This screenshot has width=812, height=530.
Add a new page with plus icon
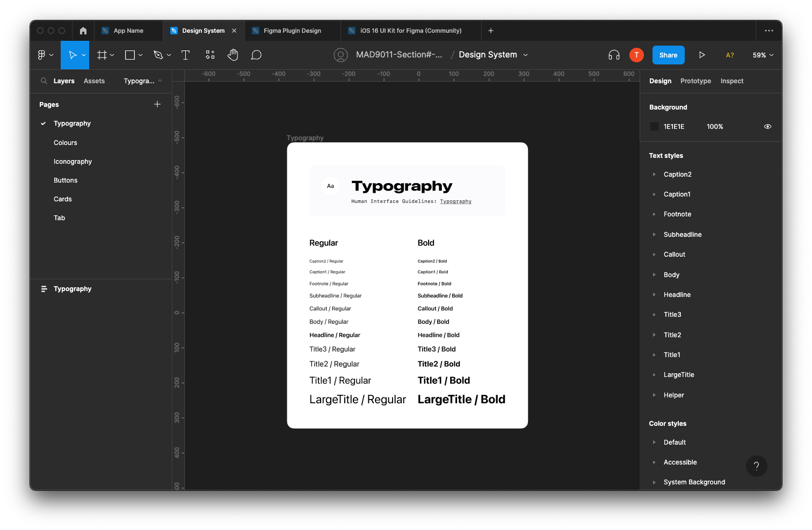point(157,104)
